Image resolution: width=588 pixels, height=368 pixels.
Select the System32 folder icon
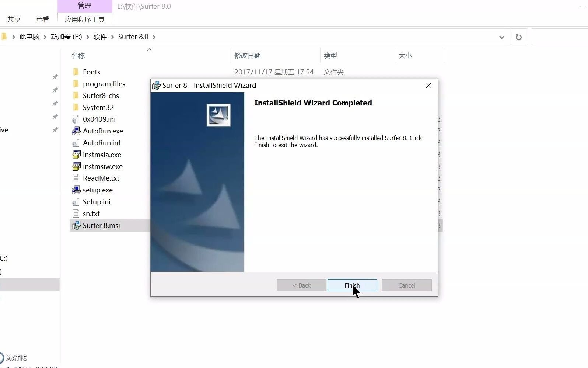[76, 107]
